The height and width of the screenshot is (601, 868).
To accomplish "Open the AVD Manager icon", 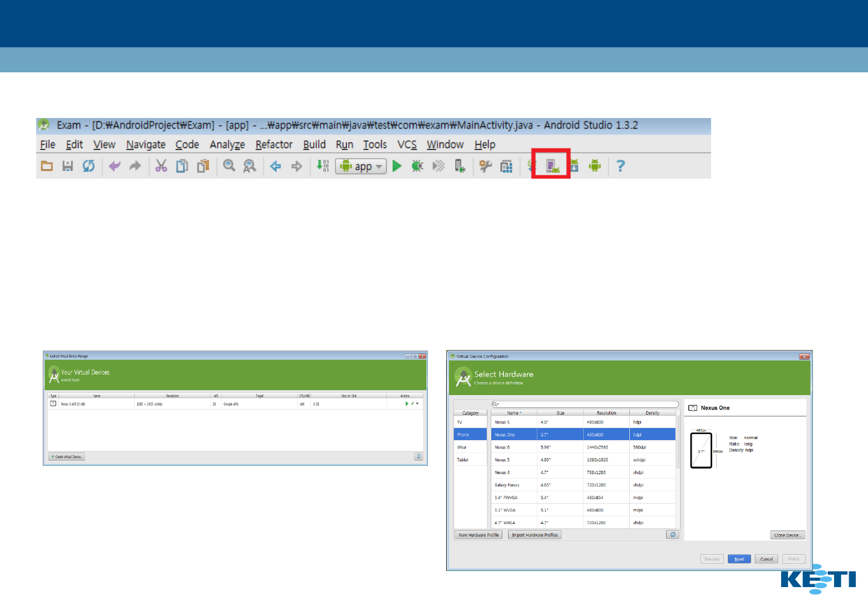I will (x=553, y=166).
